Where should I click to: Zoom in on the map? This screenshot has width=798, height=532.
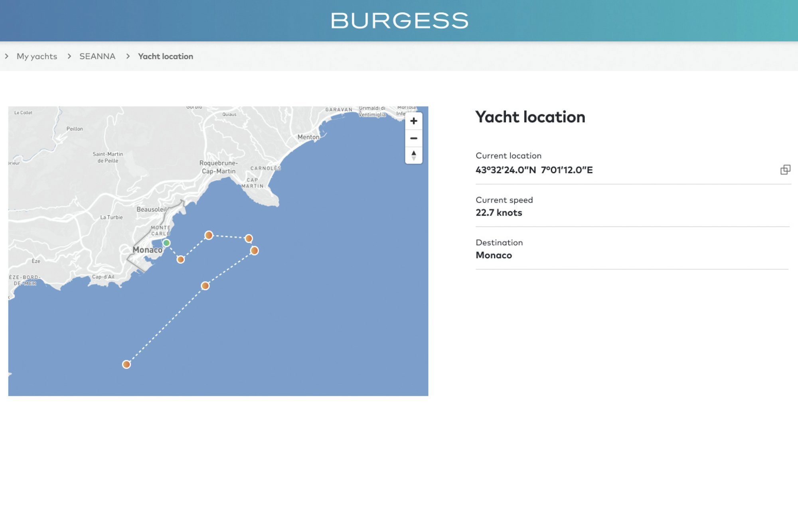click(414, 121)
